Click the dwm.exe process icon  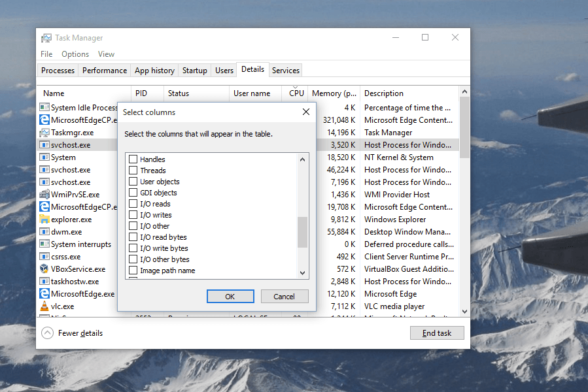point(44,231)
